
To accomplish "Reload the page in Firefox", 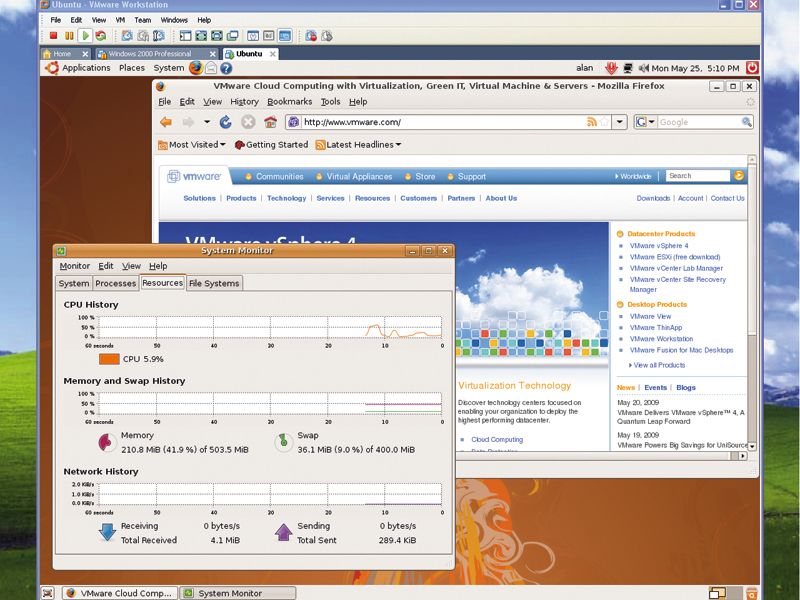I will tap(226, 122).
